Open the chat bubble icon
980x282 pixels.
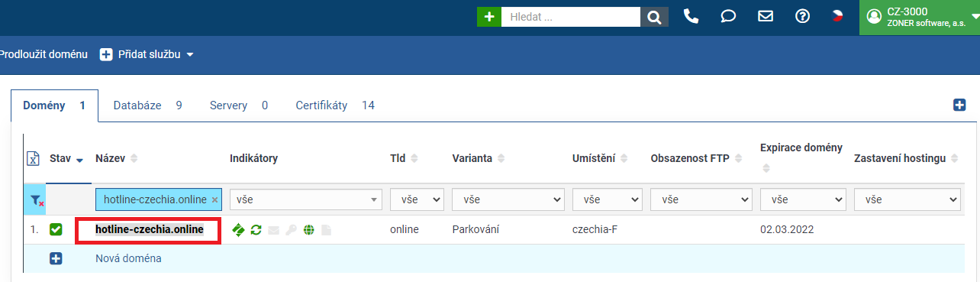[x=728, y=16]
